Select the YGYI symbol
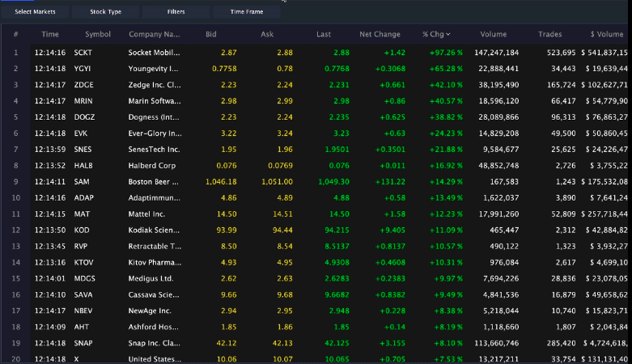Viewport: 632px width, 364px height. [x=83, y=69]
